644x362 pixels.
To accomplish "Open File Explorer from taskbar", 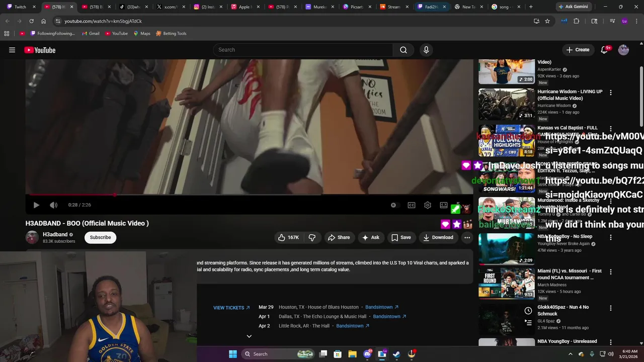I will pyautogui.click(x=352, y=354).
